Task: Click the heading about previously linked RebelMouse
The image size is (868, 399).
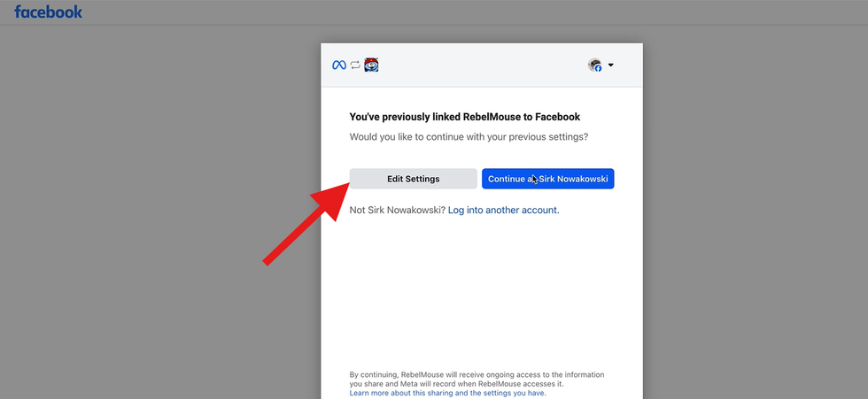Action: [x=465, y=117]
